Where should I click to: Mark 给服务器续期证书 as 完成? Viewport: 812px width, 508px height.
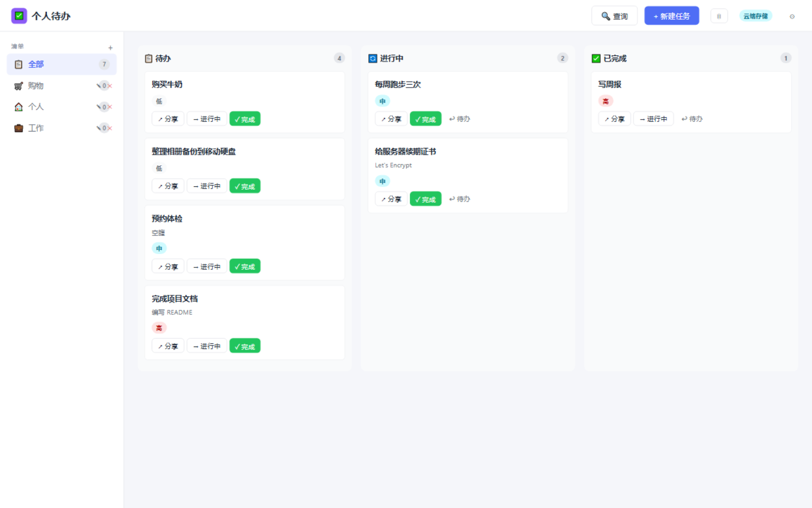[x=425, y=199]
